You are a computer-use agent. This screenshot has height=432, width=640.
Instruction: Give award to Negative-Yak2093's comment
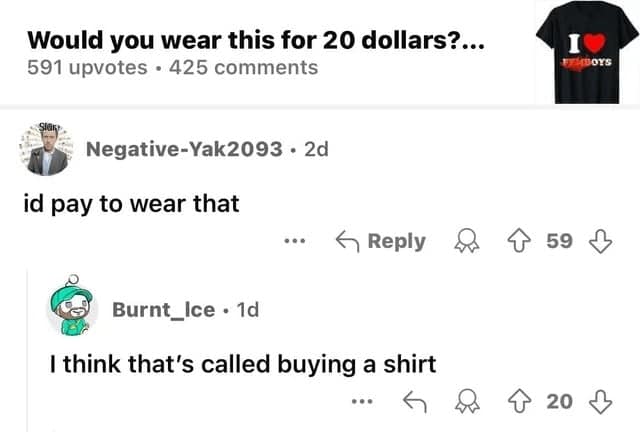click(467, 241)
